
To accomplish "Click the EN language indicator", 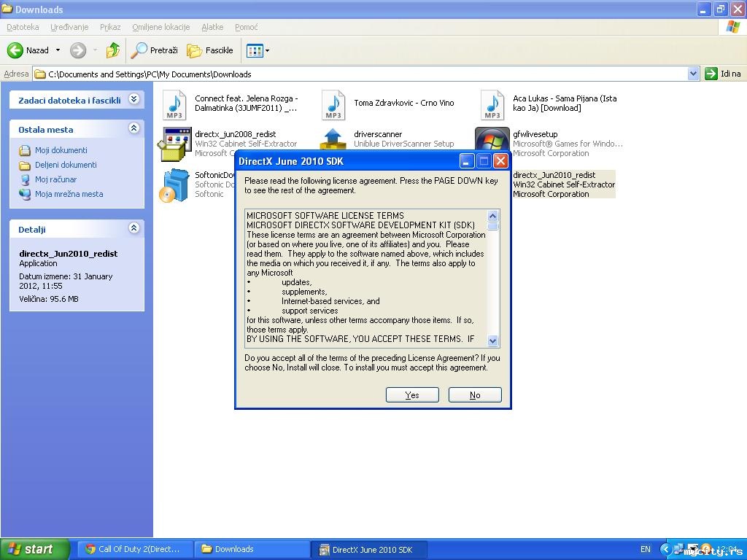I will click(645, 549).
